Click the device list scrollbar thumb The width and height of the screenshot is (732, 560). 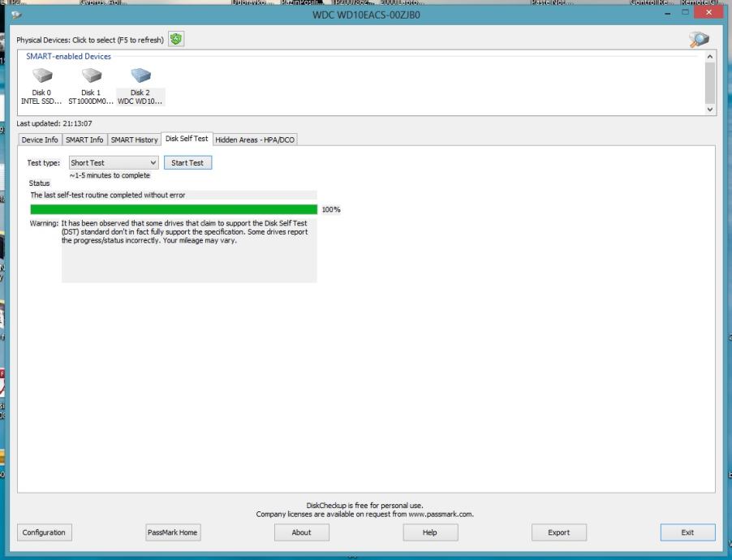click(710, 83)
